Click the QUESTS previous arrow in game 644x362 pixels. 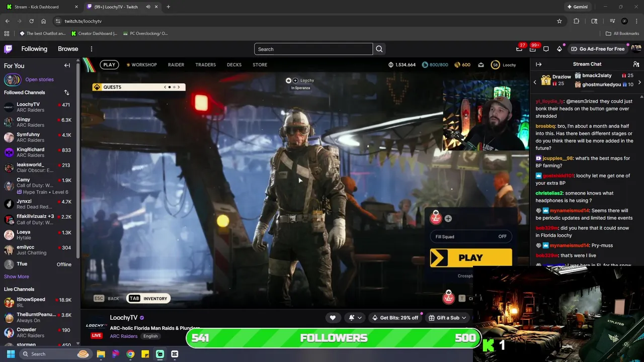(165, 87)
